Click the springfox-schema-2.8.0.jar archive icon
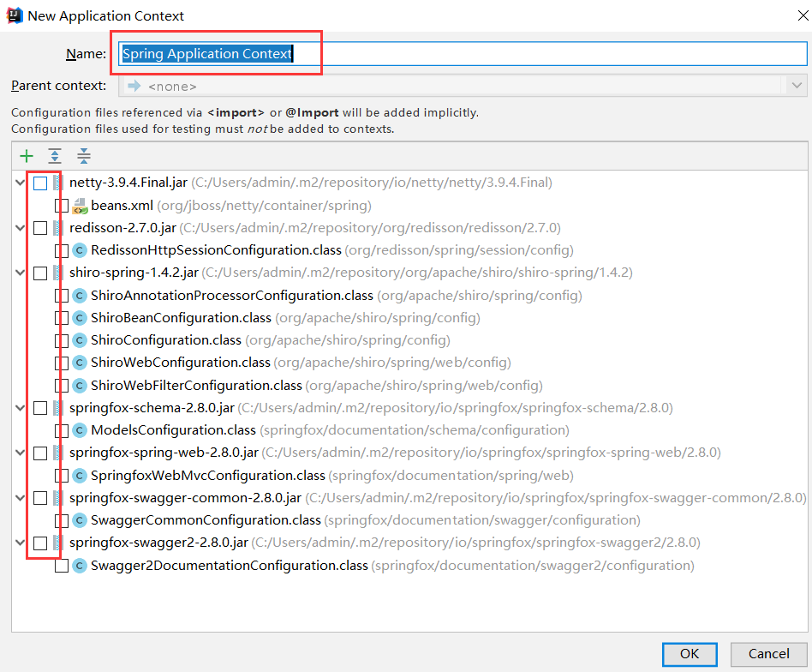This screenshot has width=812, height=672. pyautogui.click(x=58, y=408)
